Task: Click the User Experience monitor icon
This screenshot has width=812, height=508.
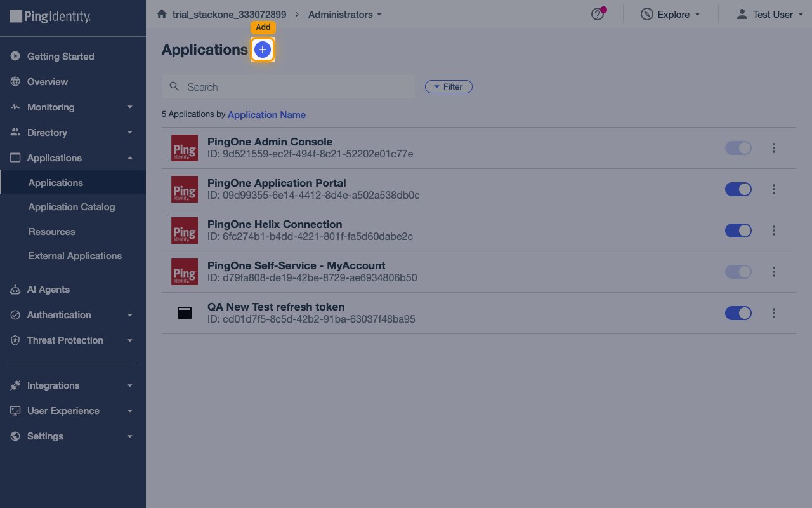Action: (x=15, y=411)
